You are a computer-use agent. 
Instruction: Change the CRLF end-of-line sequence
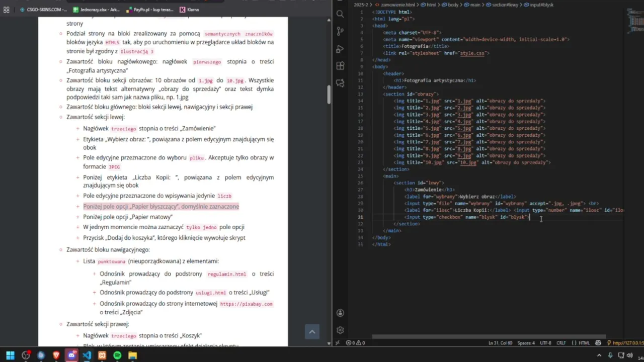[561, 343]
